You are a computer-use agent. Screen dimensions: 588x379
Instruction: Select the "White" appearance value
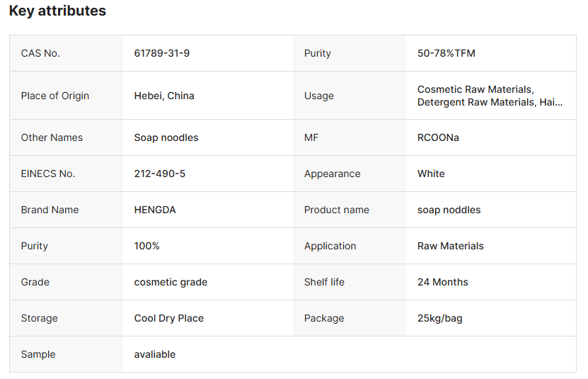click(431, 174)
